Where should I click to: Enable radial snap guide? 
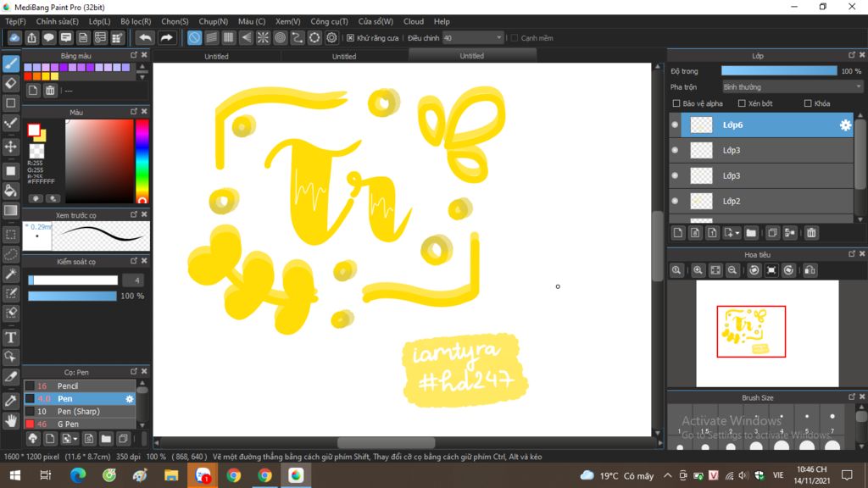pyautogui.click(x=263, y=37)
